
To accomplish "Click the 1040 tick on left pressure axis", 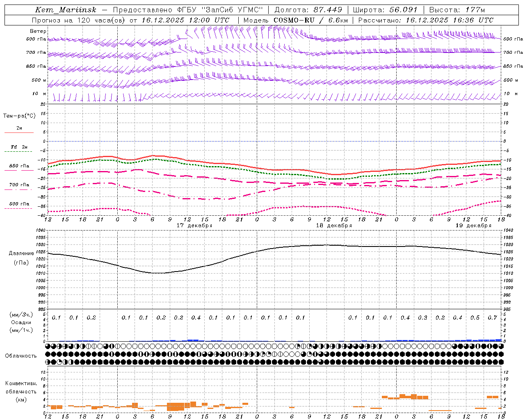I will [41, 231].
